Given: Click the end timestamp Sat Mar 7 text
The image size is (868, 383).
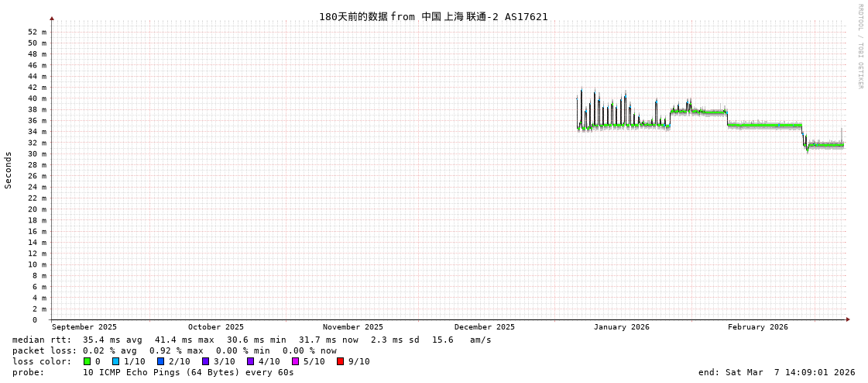Looking at the screenshot, I should (x=777, y=372).
